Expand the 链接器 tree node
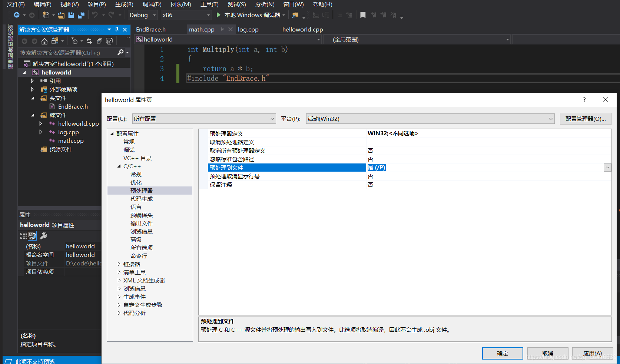Screen dimensions: 620x364 point(119,264)
